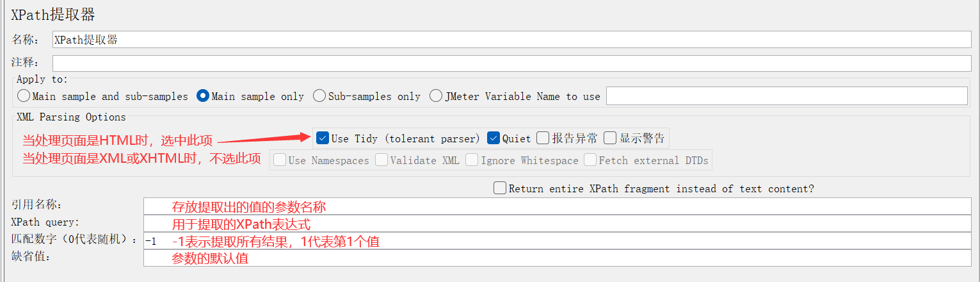Check the 显示警告 option
Image resolution: width=980 pixels, height=282 pixels.
tap(609, 138)
